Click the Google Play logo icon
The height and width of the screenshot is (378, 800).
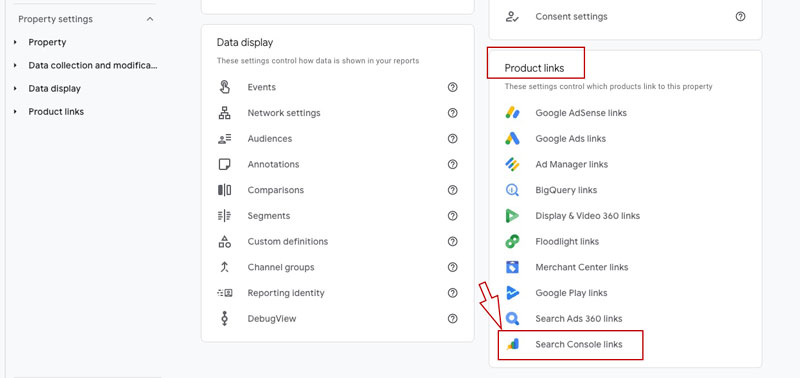[x=512, y=293]
